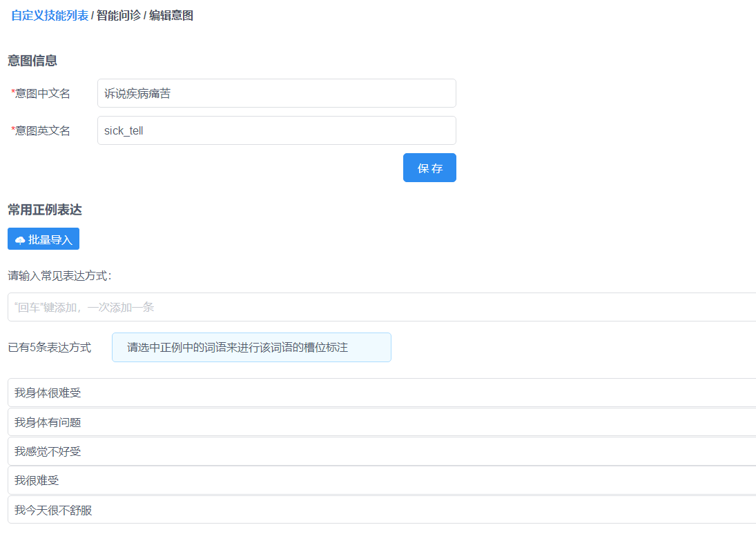Click the slot annotation hint box
The width and height of the screenshot is (756, 545).
pyautogui.click(x=251, y=347)
